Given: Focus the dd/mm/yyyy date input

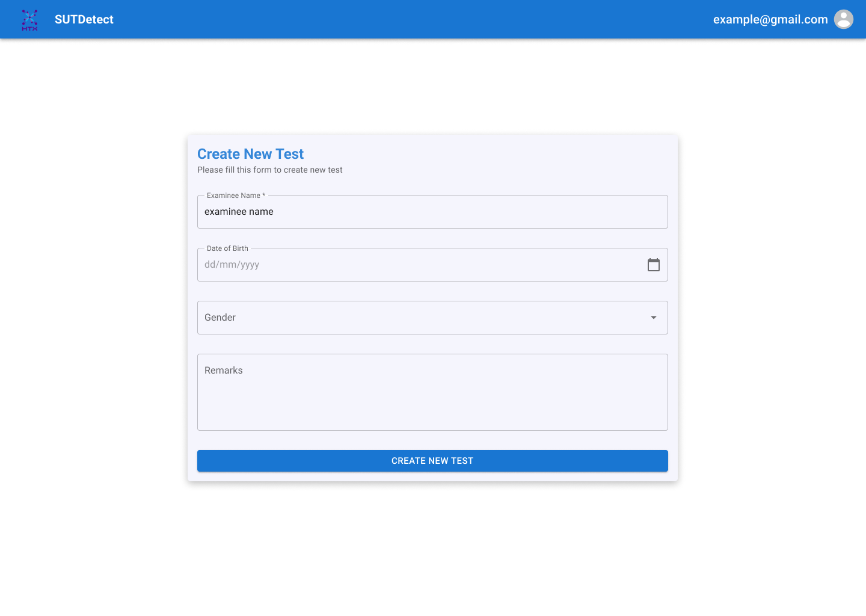Looking at the screenshot, I should (x=301, y=264).
